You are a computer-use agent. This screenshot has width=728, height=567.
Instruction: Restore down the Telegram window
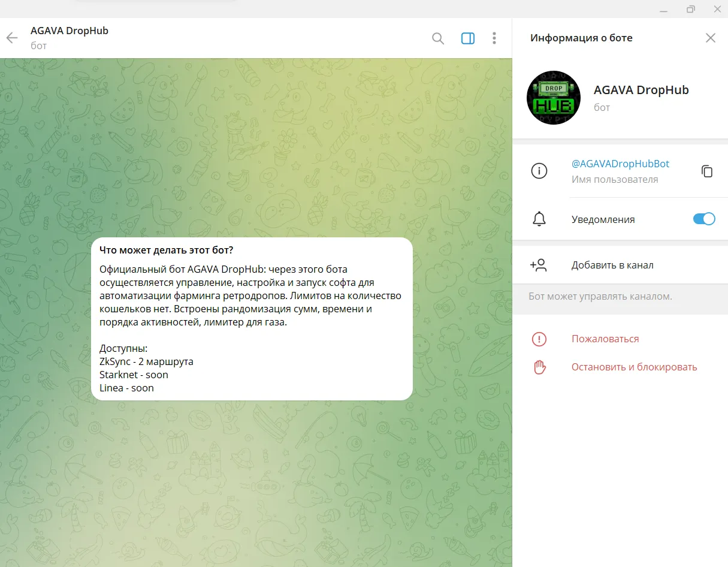[691, 9]
